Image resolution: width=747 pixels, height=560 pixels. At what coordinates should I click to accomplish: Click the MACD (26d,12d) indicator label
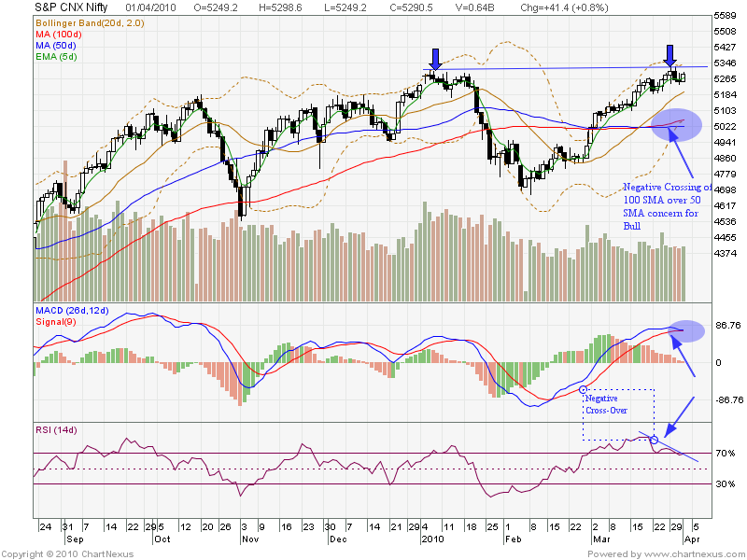point(72,311)
